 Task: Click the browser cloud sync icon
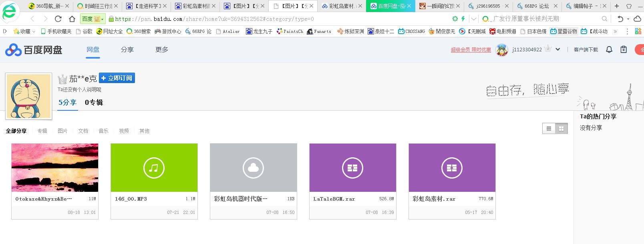click(x=638, y=19)
